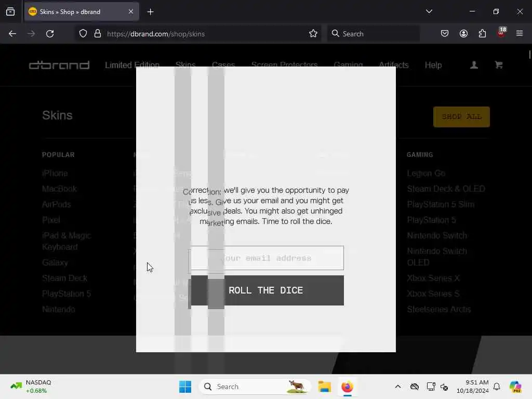Viewport: 532px width, 399px height.
Task: Go to dbrand home logo
Action: 59,65
